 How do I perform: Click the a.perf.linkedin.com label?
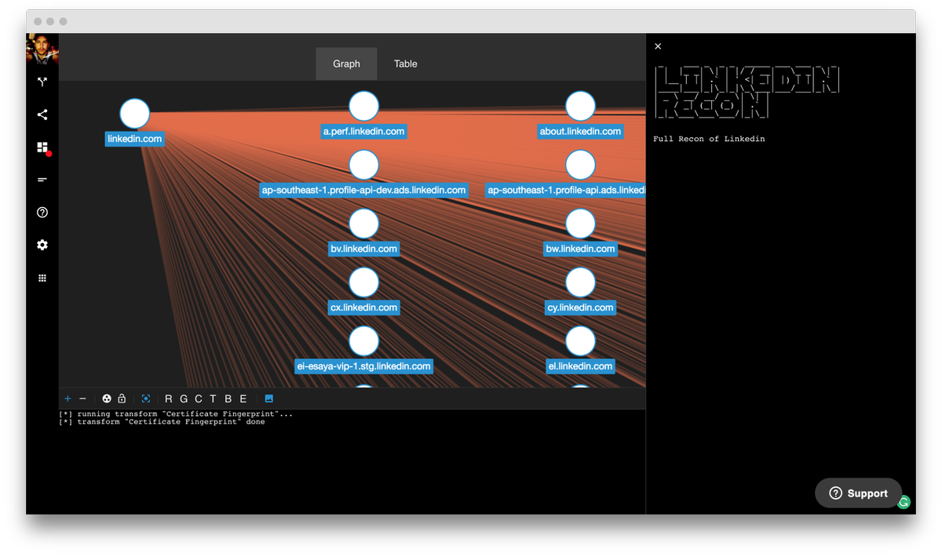(x=364, y=131)
